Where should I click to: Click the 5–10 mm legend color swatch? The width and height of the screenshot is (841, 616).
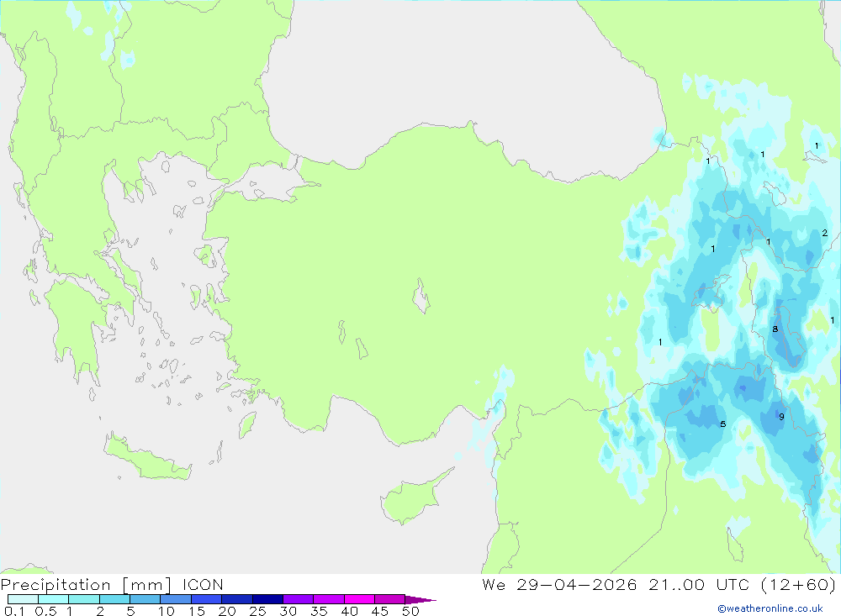point(145,599)
